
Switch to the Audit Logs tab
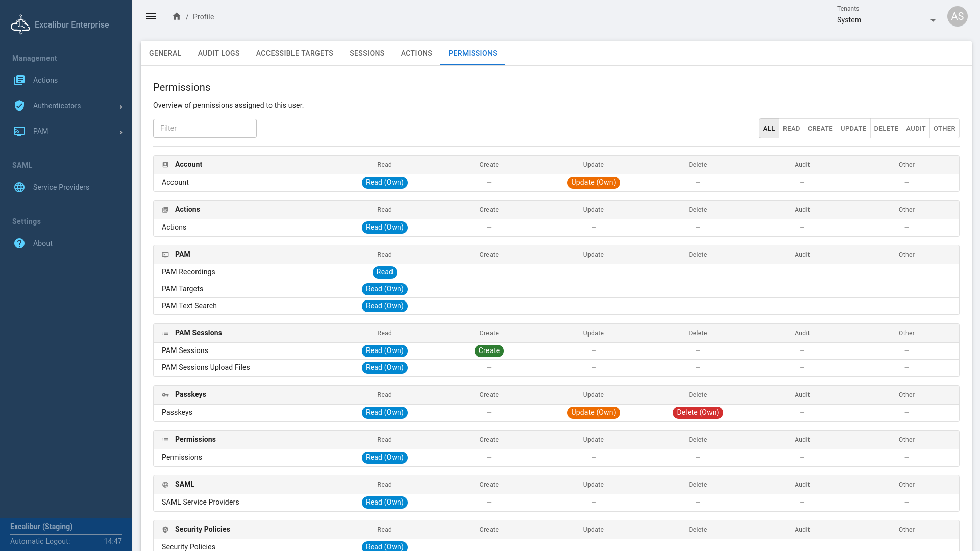218,53
